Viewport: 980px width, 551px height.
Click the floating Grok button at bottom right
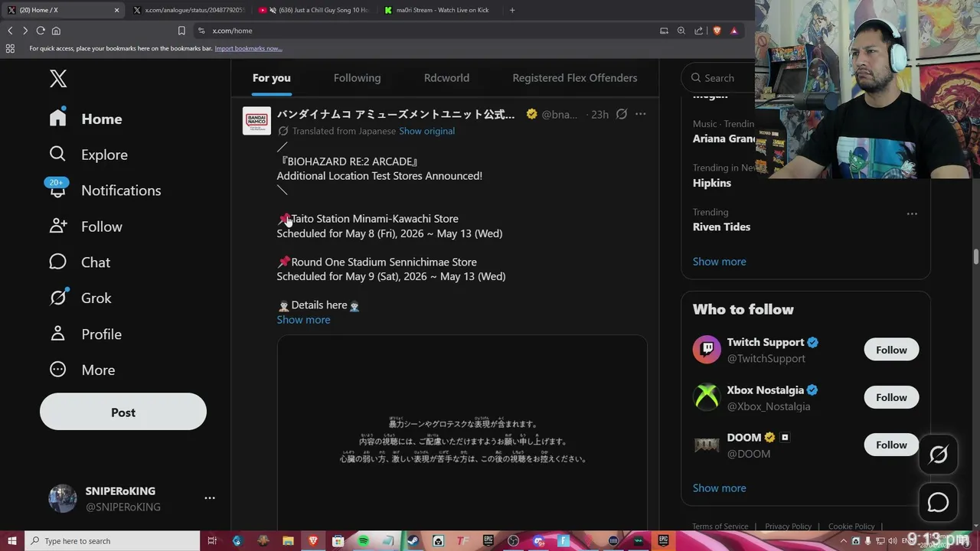pos(938,455)
